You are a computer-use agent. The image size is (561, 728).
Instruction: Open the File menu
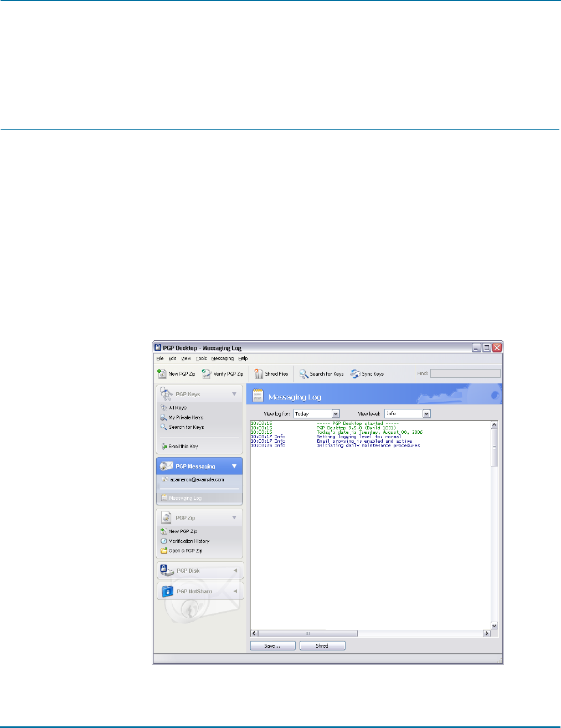pos(160,358)
